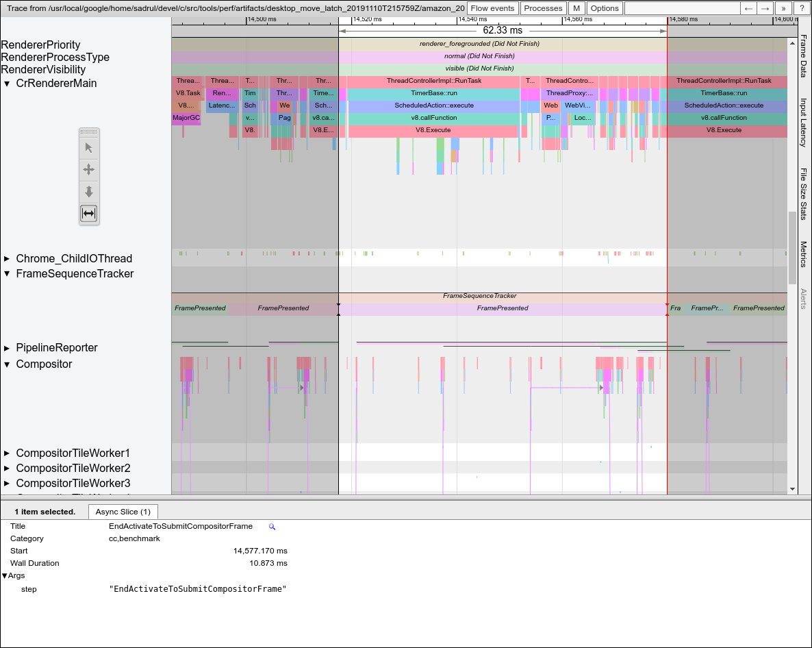Open help with the question mark button
The width and height of the screenshot is (812, 648).
pos(801,8)
